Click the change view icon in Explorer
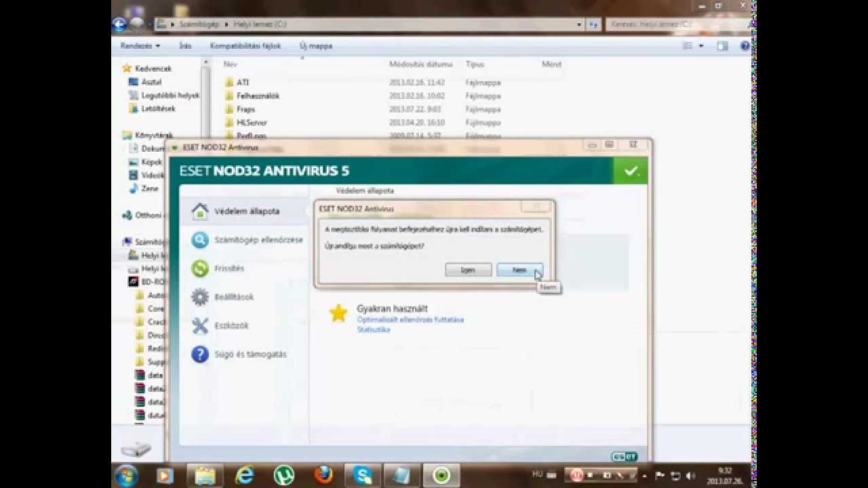868x488 pixels. pyautogui.click(x=688, y=46)
